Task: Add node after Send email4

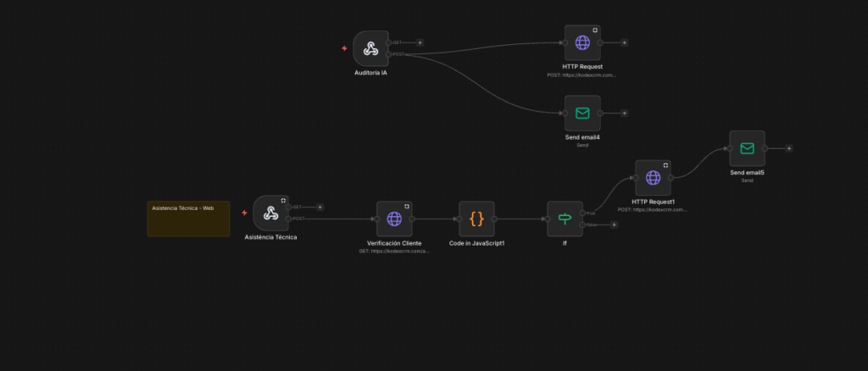Action: pyautogui.click(x=624, y=113)
